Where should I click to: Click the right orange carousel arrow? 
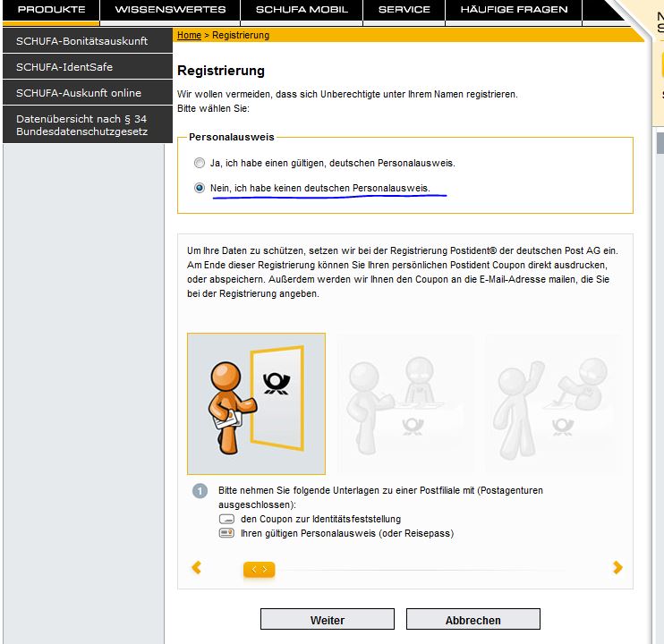(x=617, y=567)
